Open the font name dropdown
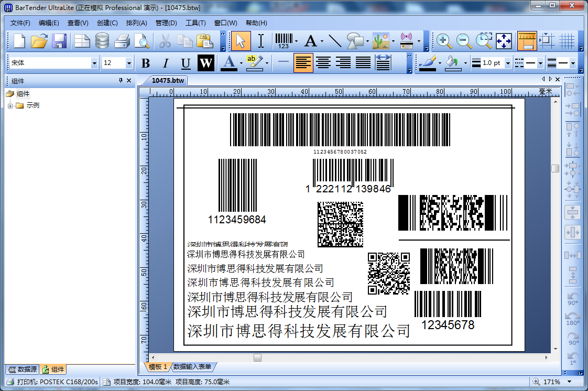 tap(94, 63)
